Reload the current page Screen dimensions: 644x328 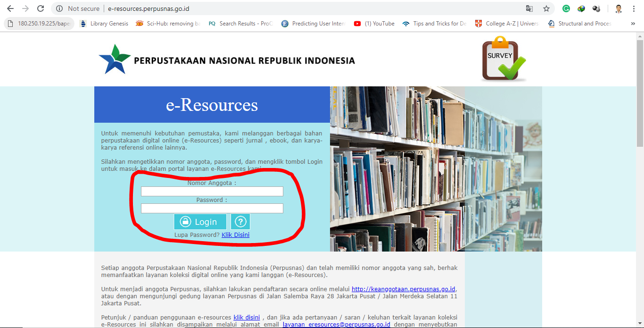click(41, 8)
